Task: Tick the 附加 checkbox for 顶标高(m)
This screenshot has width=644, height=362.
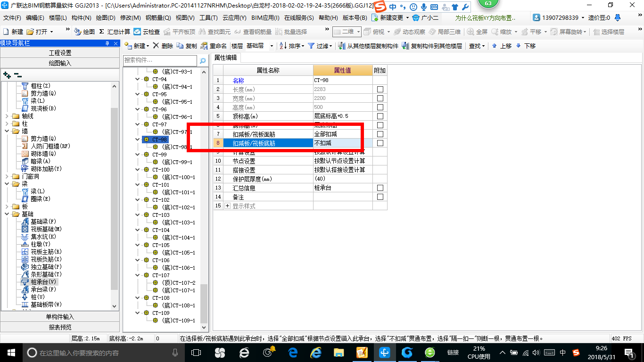Action: pos(380,116)
